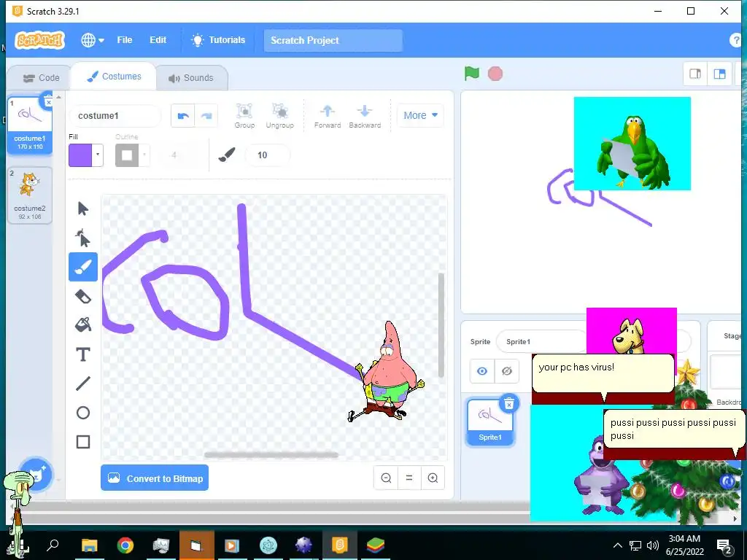Viewport: 747px width, 560px height.
Task: Hide the sprite using crossed-eye button
Action: pos(506,370)
